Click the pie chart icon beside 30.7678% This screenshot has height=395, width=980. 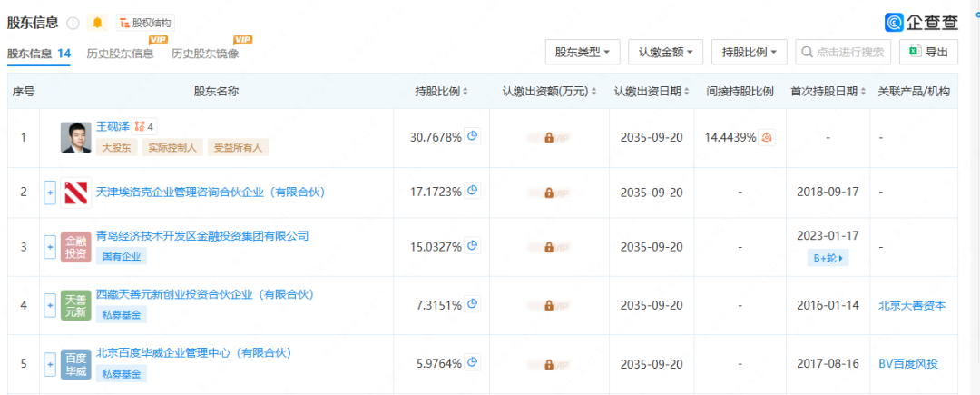[x=473, y=137]
